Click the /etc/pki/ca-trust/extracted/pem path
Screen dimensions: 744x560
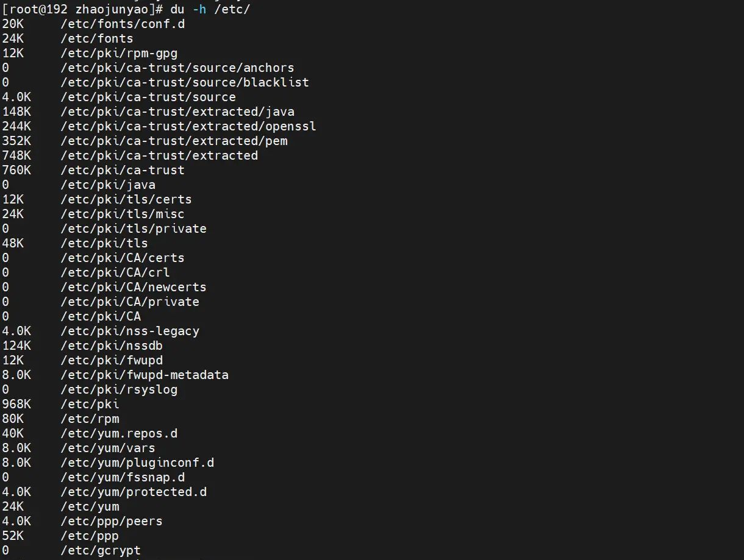tap(174, 141)
